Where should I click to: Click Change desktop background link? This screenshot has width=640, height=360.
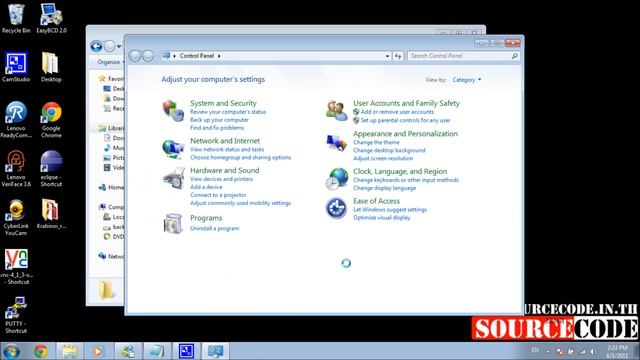click(389, 151)
